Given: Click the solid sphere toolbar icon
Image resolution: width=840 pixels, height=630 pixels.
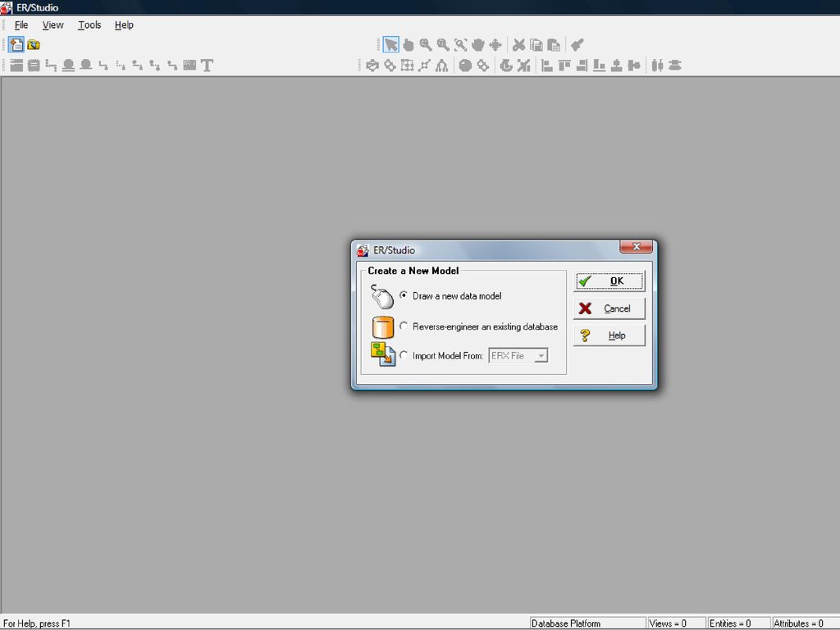Looking at the screenshot, I should pyautogui.click(x=465, y=66).
